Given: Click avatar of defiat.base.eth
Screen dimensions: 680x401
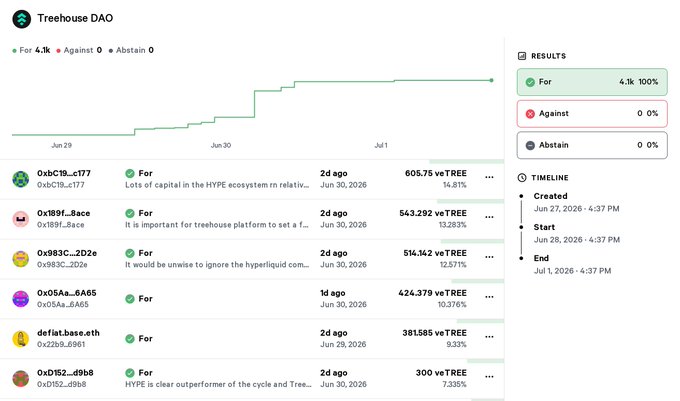Looking at the screenshot, I should 20,339.
